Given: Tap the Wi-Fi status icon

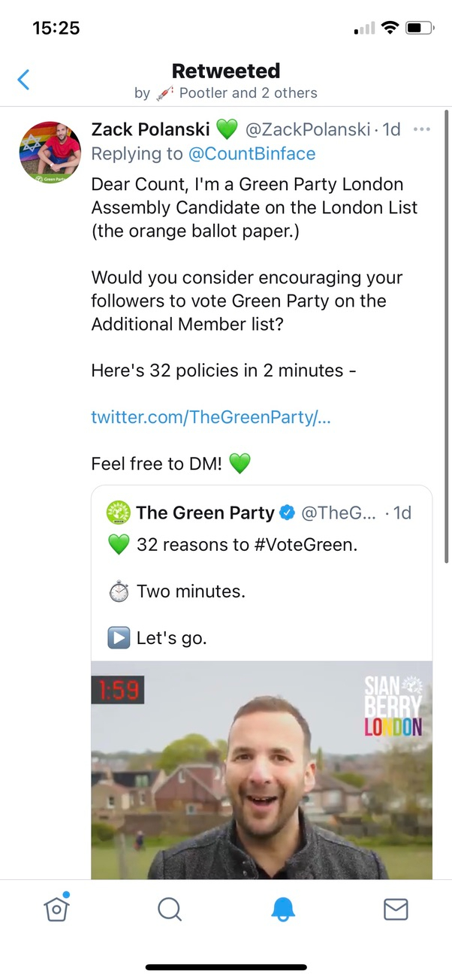Looking at the screenshot, I should tap(389, 29).
